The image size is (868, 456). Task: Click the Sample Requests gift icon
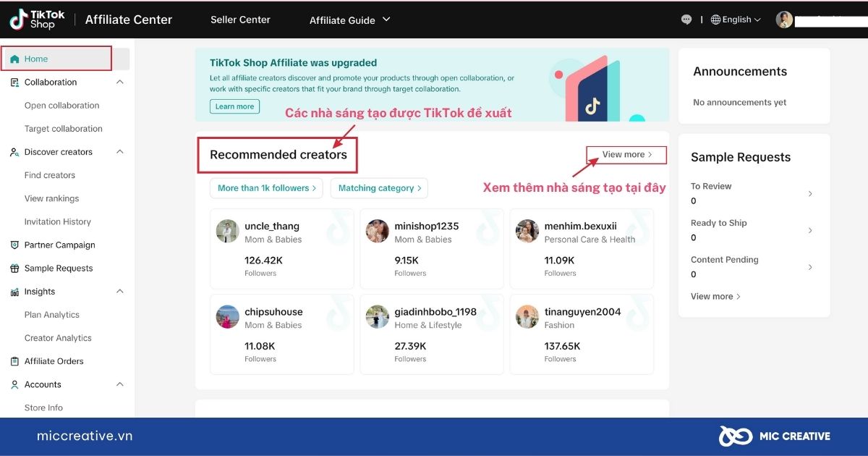pos(14,269)
